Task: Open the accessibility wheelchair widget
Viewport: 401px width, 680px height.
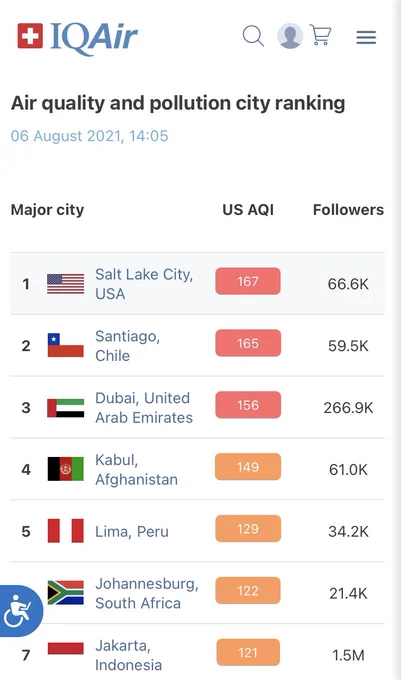Action: pyautogui.click(x=20, y=611)
